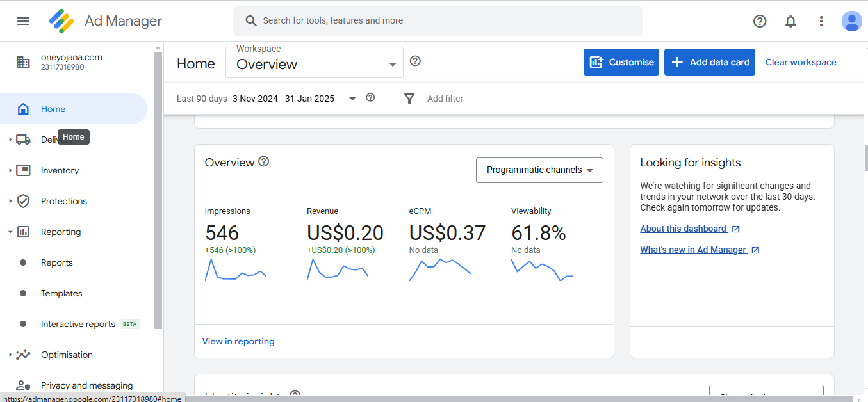Click the Optimisation trend icon
The height and width of the screenshot is (402, 868).
23,355
